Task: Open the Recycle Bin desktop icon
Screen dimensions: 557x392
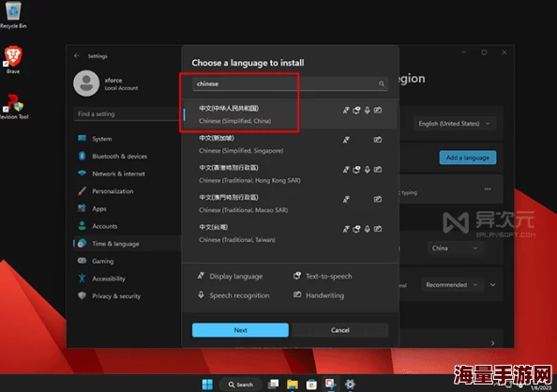Action: coord(13,14)
